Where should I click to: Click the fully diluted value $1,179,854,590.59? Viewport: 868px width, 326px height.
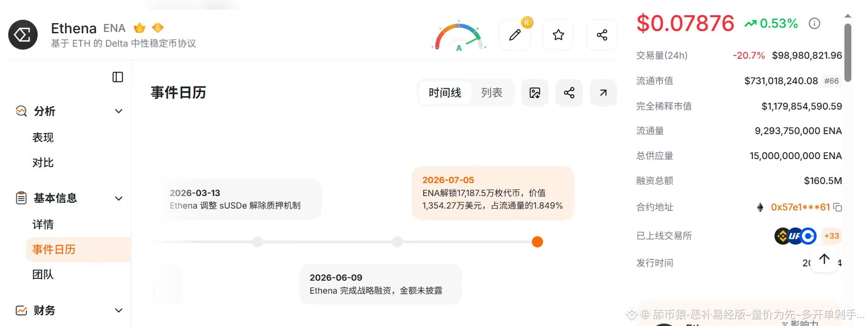click(x=802, y=106)
